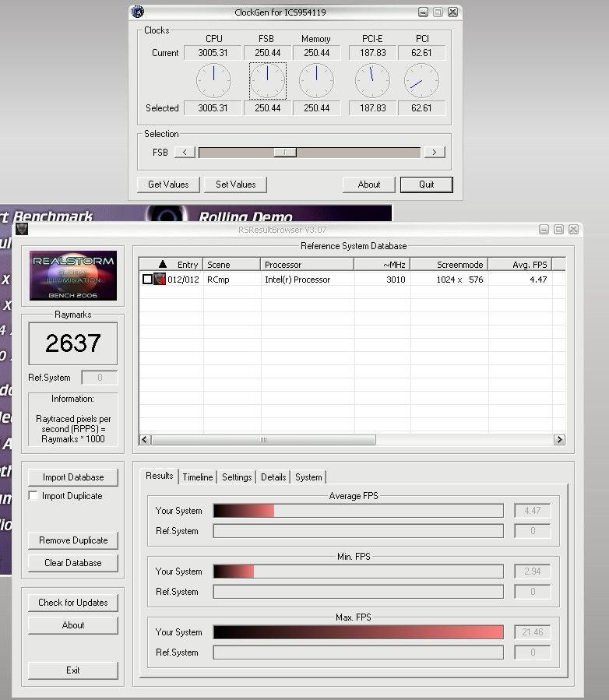Image resolution: width=609 pixels, height=700 pixels.
Task: Switch to the Timeline tab
Action: pyautogui.click(x=198, y=477)
